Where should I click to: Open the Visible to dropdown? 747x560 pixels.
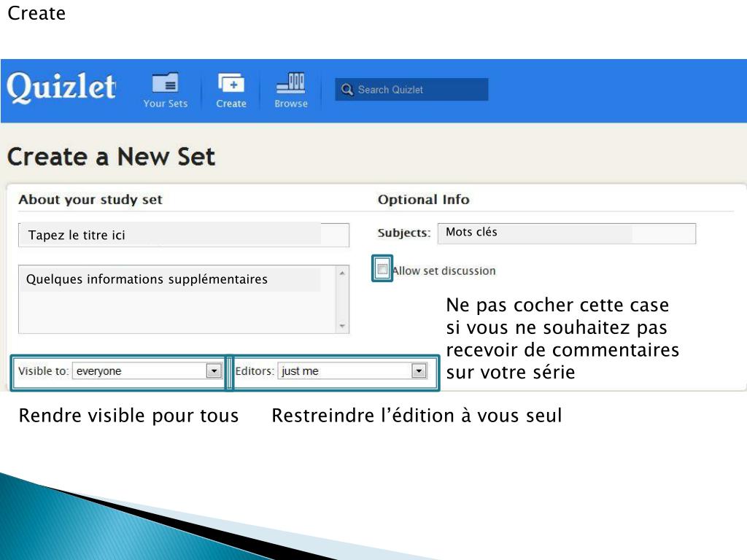pos(147,371)
